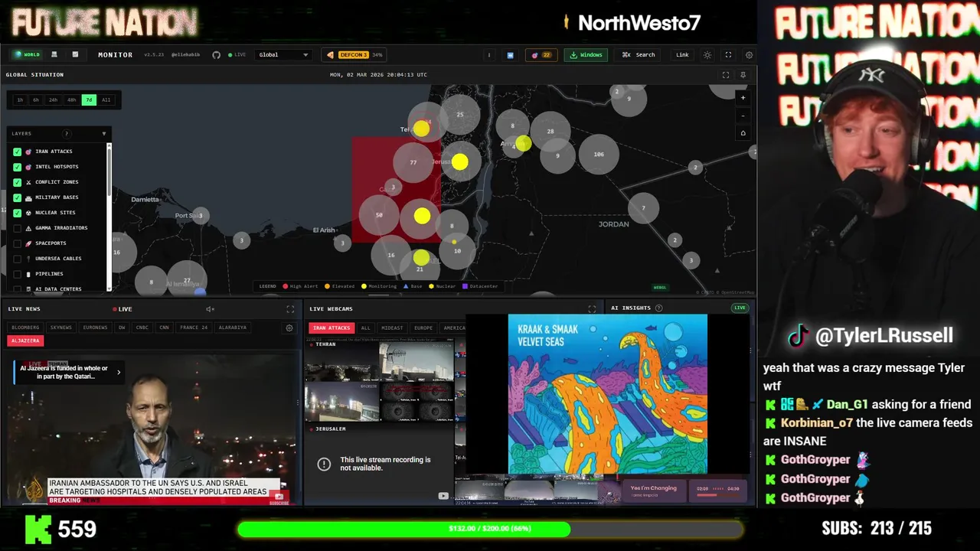Collapse the Layers panel arrow
980x551 pixels.
point(104,134)
